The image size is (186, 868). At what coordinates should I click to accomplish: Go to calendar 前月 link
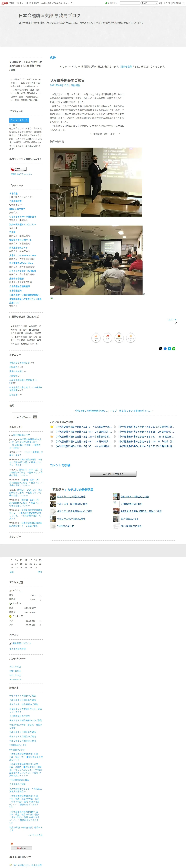click(12, 572)
